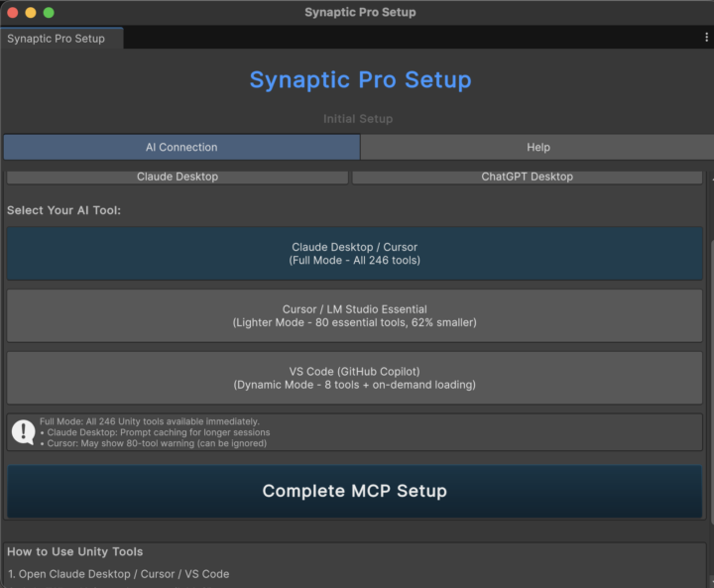
Task: Open the Help tab
Action: click(x=537, y=147)
